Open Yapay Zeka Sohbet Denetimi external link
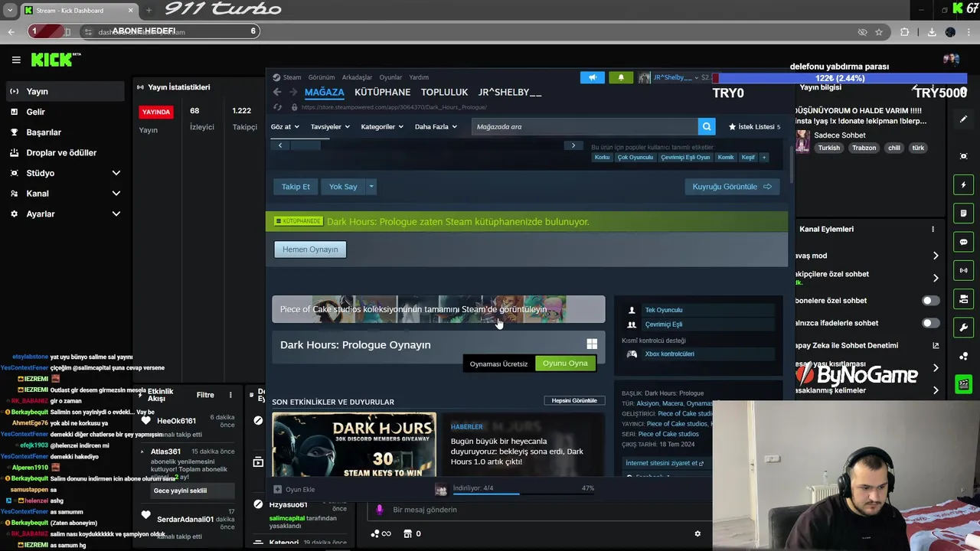The width and height of the screenshot is (980, 551). 936,345
